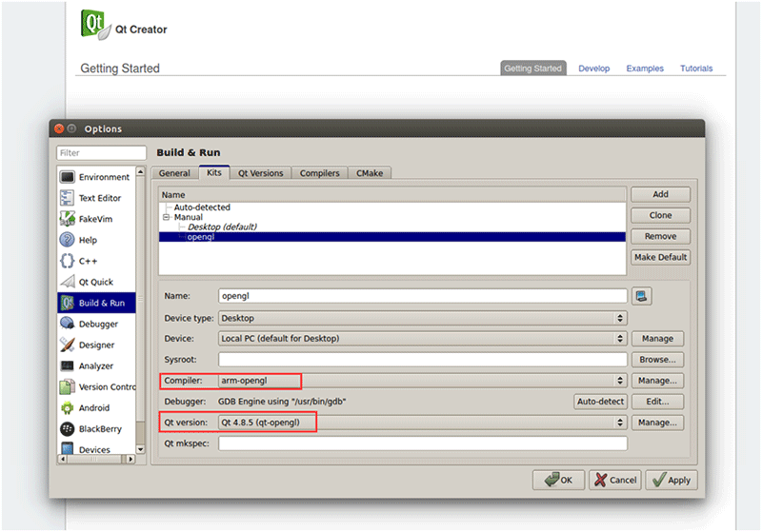762x532 pixels.
Task: Click the Name column header in kits list
Action: point(392,195)
